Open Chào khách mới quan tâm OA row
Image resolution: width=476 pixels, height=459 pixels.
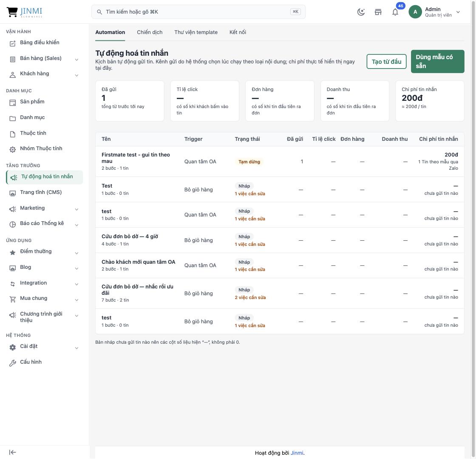click(x=280, y=265)
